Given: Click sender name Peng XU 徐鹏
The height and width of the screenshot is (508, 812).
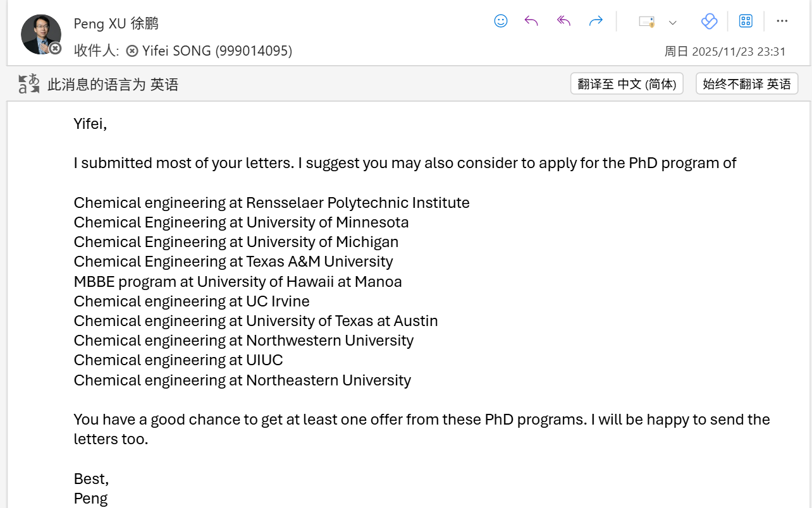Looking at the screenshot, I should tap(116, 24).
